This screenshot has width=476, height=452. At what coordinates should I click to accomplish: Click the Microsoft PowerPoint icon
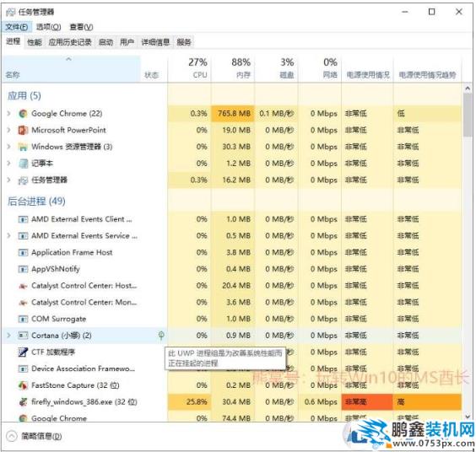point(23,131)
